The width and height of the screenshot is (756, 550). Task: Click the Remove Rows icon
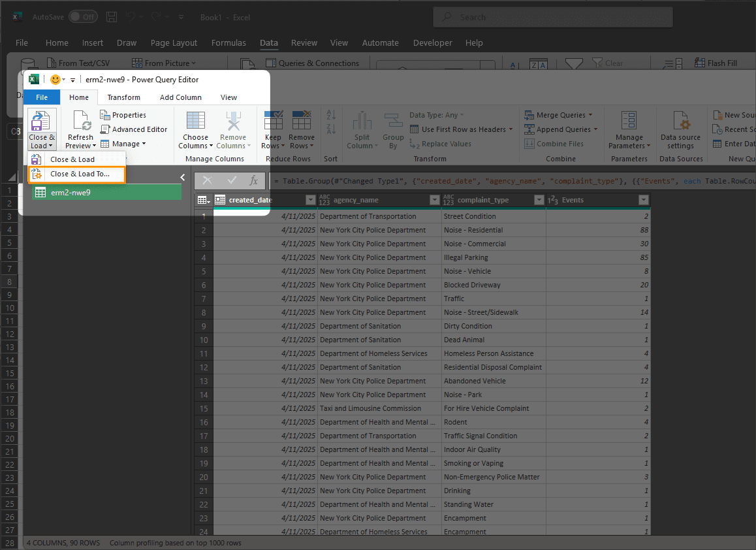[x=302, y=121]
